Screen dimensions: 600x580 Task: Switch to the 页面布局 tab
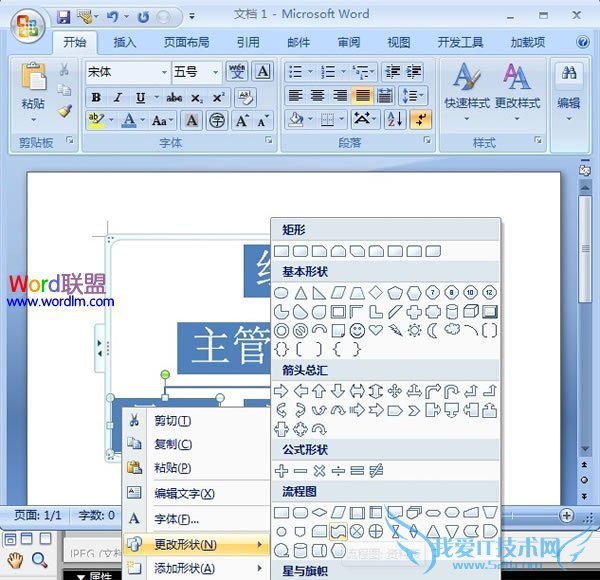(x=186, y=42)
